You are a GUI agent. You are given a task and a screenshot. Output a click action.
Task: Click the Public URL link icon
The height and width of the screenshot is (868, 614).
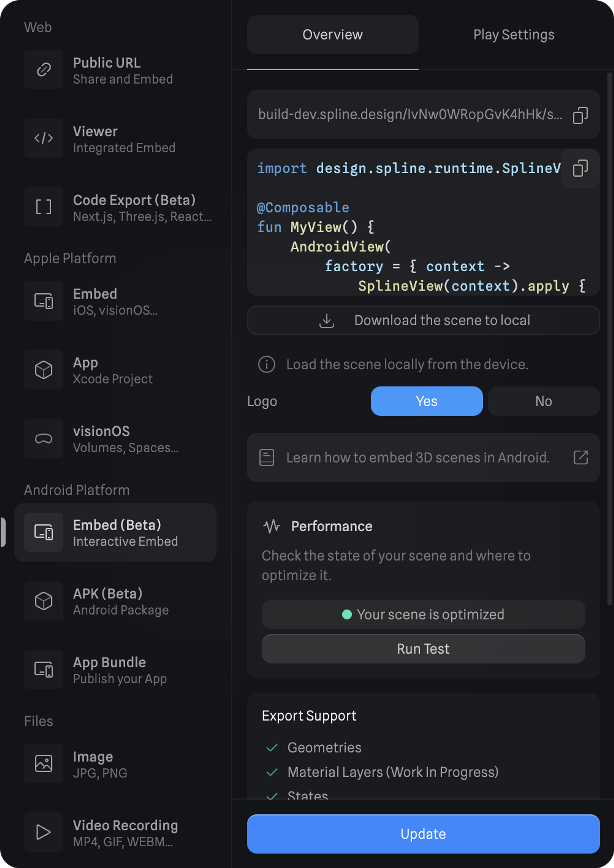44,70
